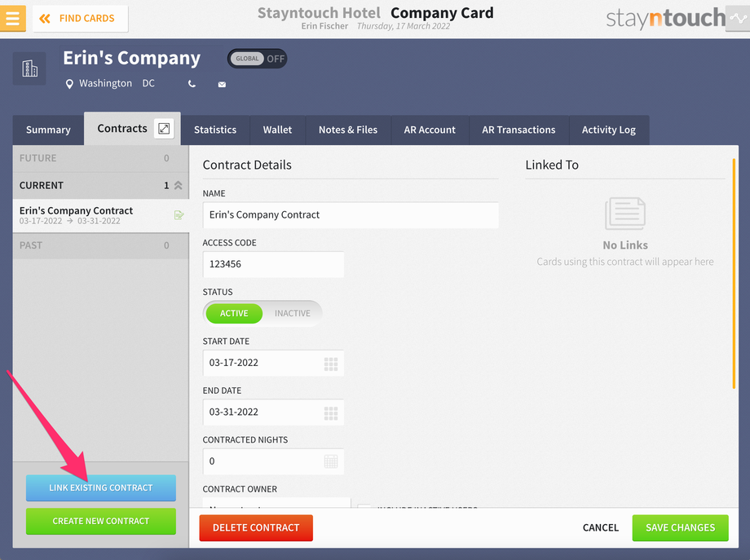Open the AR Transactions tab
Viewport: 750px width, 560px height.
pyautogui.click(x=518, y=130)
